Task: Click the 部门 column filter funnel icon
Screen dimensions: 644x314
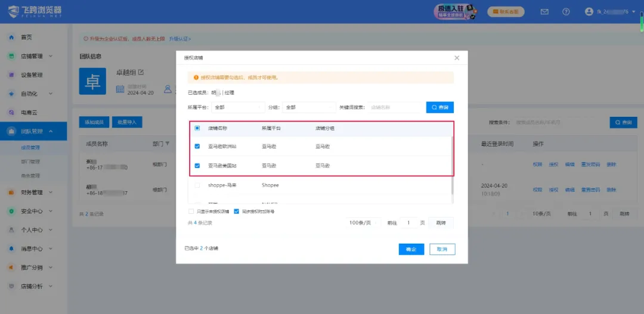Action: (168, 144)
